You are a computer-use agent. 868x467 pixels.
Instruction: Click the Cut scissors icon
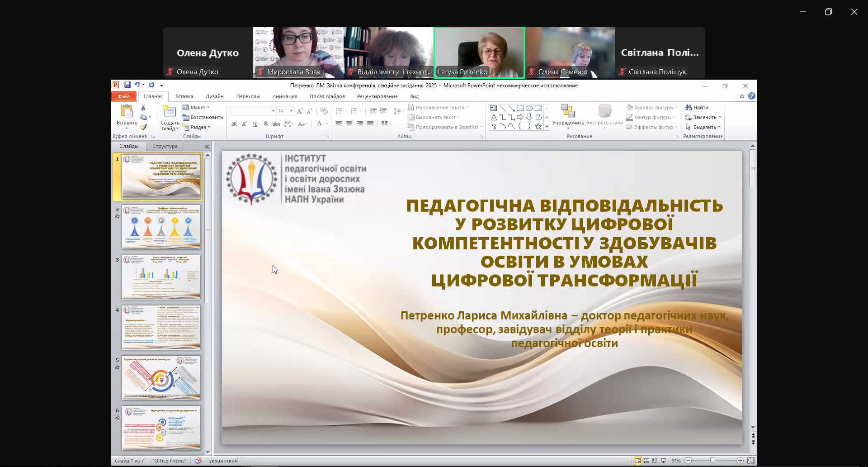pos(143,108)
